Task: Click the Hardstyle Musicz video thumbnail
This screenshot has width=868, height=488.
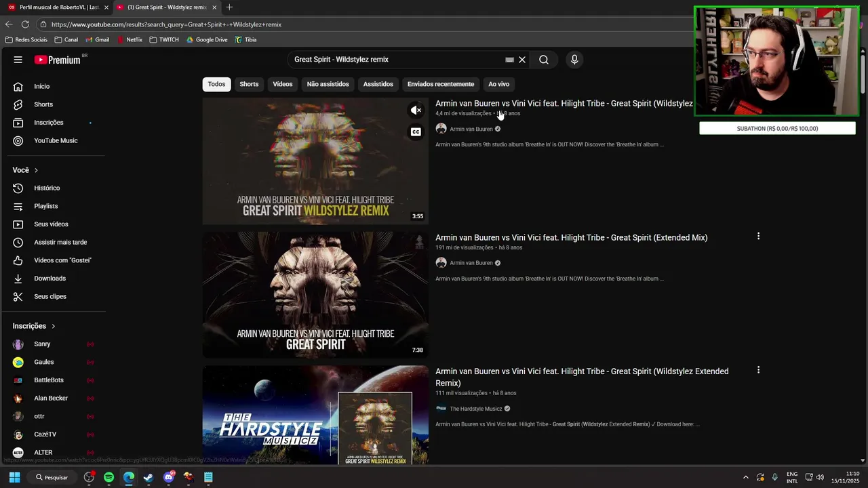Action: 315,415
